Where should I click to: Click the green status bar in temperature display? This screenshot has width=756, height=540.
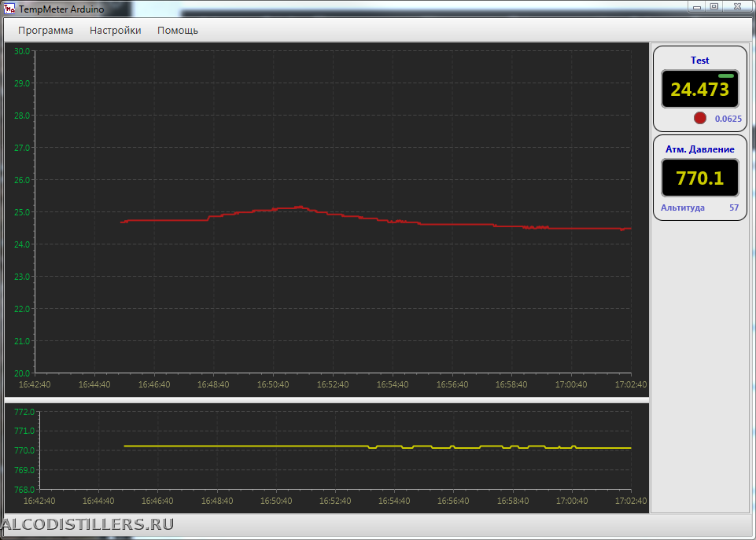(725, 76)
